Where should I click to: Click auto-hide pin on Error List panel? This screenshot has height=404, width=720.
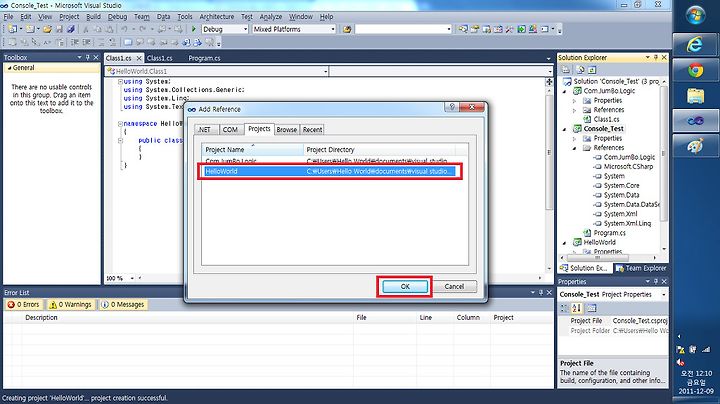(x=540, y=292)
